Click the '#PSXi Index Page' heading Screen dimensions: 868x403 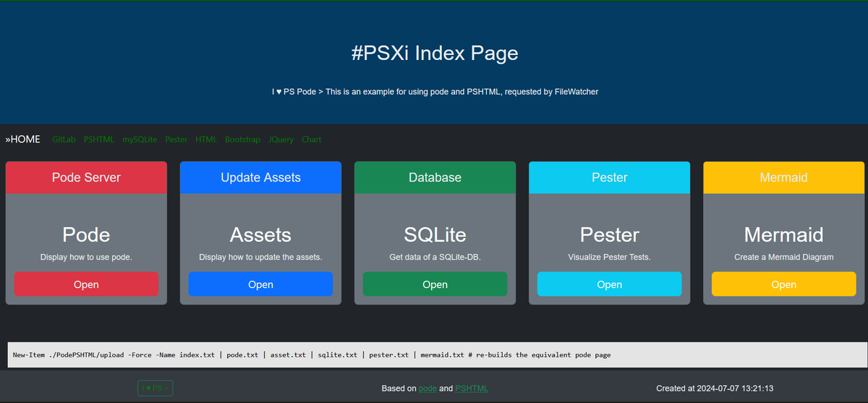pyautogui.click(x=434, y=53)
